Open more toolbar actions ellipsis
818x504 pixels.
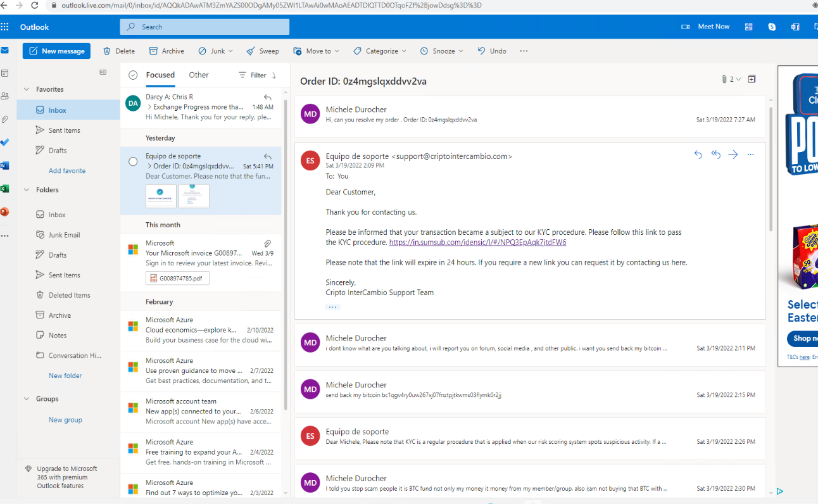click(x=524, y=51)
